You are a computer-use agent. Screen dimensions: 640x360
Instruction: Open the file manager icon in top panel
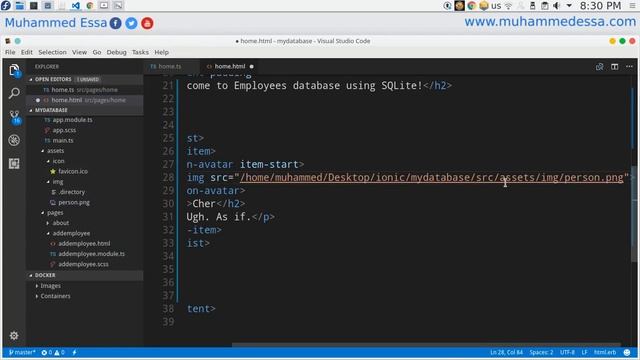[x=19, y=5]
